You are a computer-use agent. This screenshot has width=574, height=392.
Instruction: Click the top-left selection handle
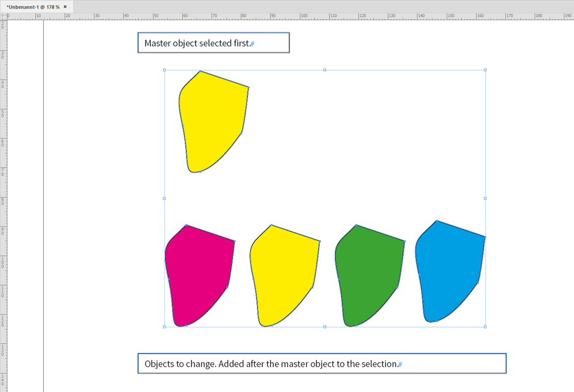coord(164,70)
